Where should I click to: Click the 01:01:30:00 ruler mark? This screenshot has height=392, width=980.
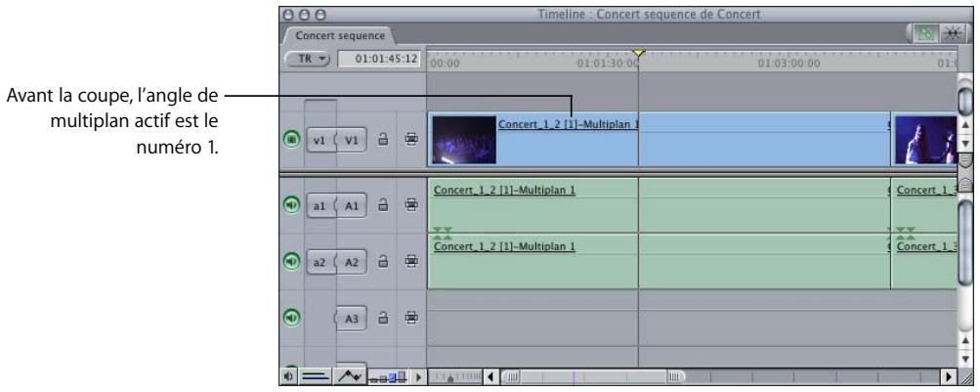coord(608,64)
